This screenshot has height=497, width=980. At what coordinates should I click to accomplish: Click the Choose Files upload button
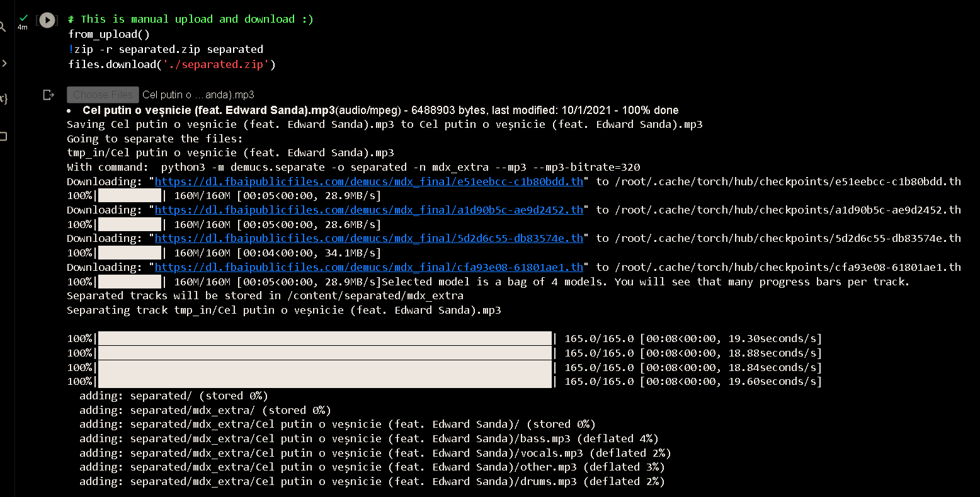click(102, 94)
